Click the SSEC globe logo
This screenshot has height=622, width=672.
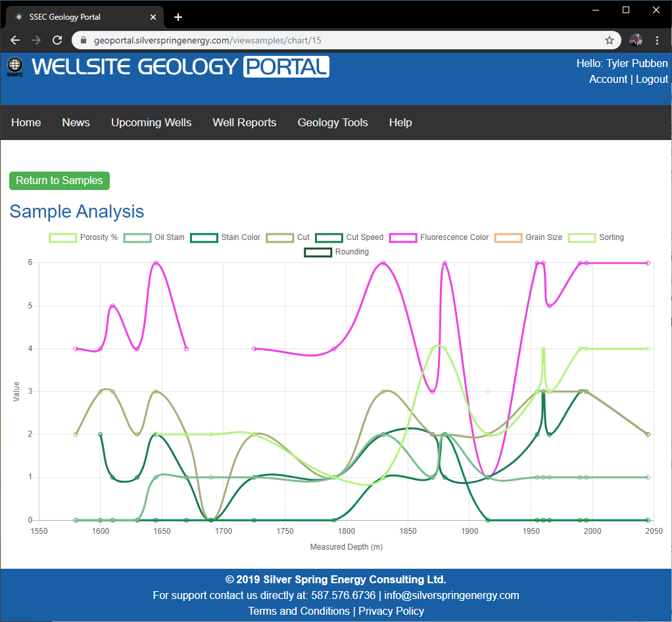click(x=15, y=66)
